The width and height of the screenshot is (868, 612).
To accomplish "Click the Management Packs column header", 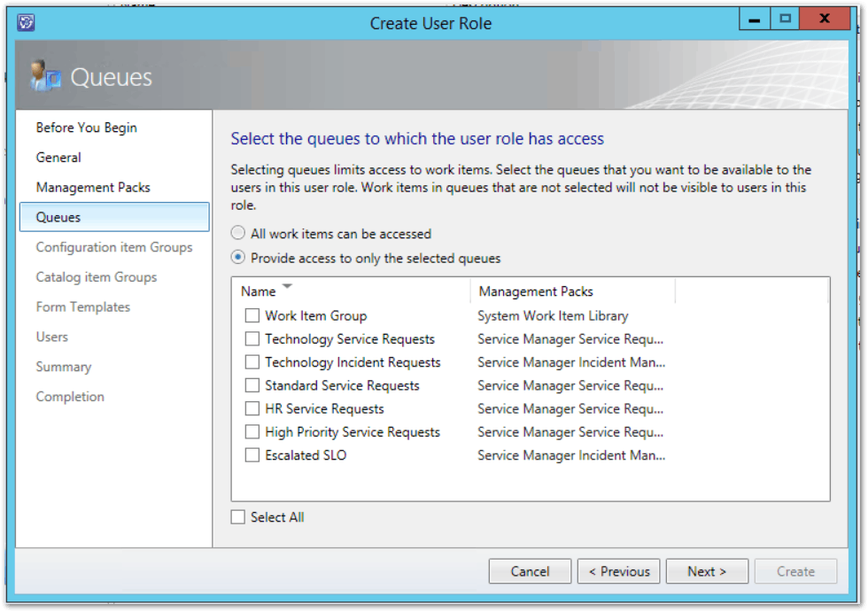I will click(x=536, y=291).
